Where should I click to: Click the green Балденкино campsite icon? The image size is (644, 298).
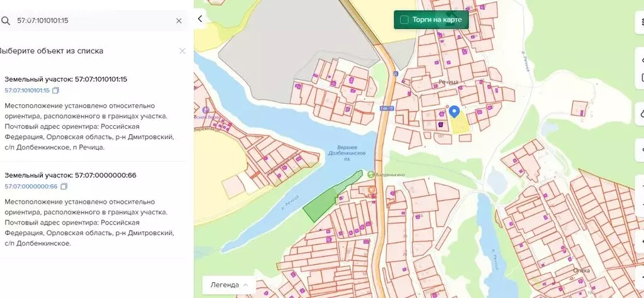pos(371,174)
